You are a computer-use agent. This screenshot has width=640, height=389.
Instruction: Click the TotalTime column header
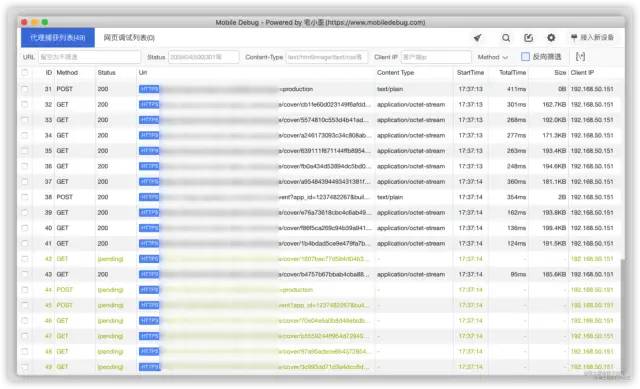pos(513,73)
